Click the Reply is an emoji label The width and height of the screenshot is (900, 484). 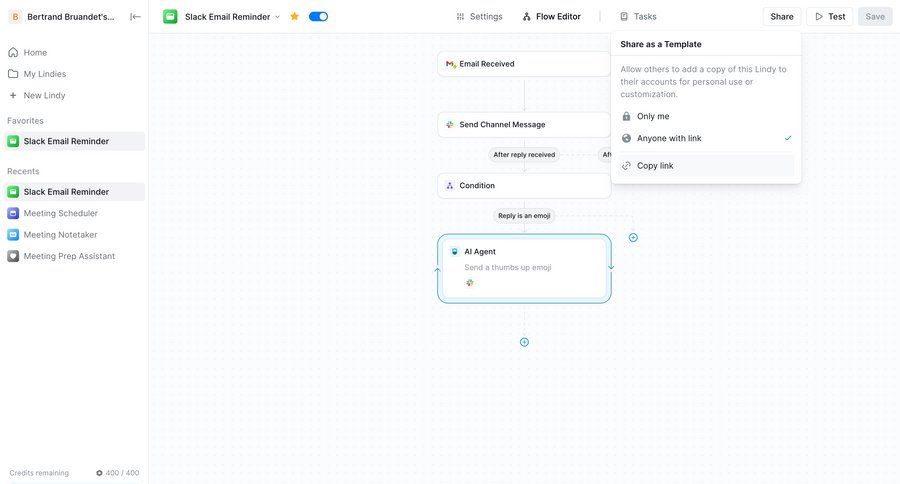coord(524,216)
